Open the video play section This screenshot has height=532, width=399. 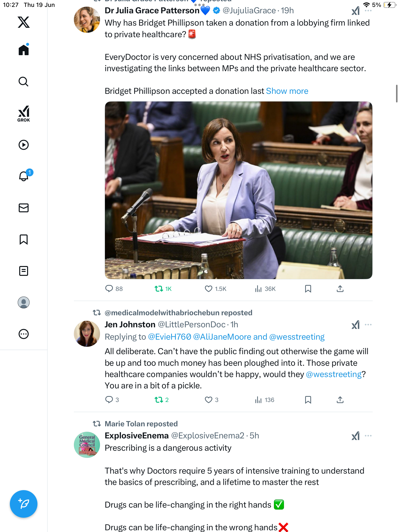(24, 145)
